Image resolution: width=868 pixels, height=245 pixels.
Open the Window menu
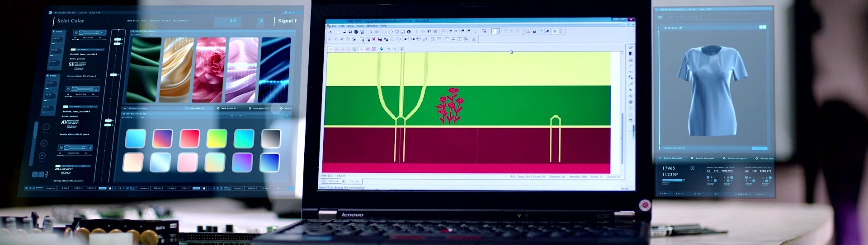[x=372, y=26]
